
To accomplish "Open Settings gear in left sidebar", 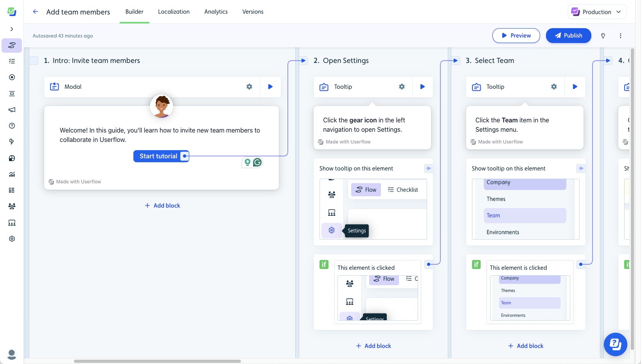I will pos(12,238).
